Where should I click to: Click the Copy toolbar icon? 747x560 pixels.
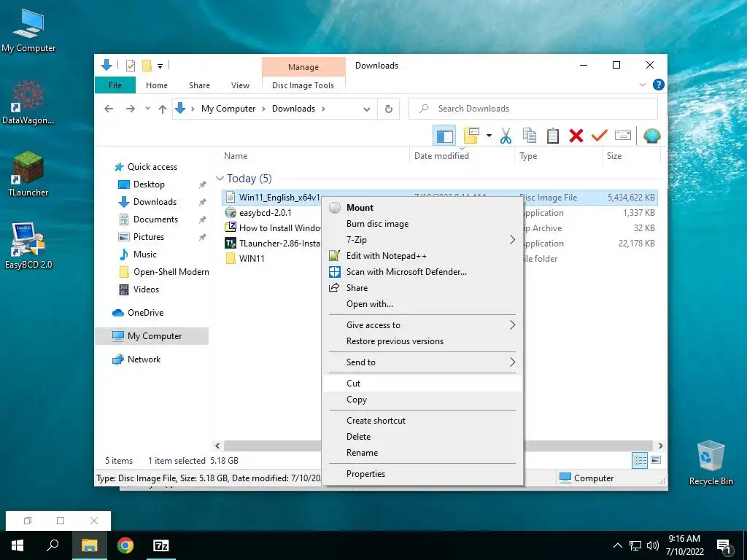pyautogui.click(x=530, y=136)
